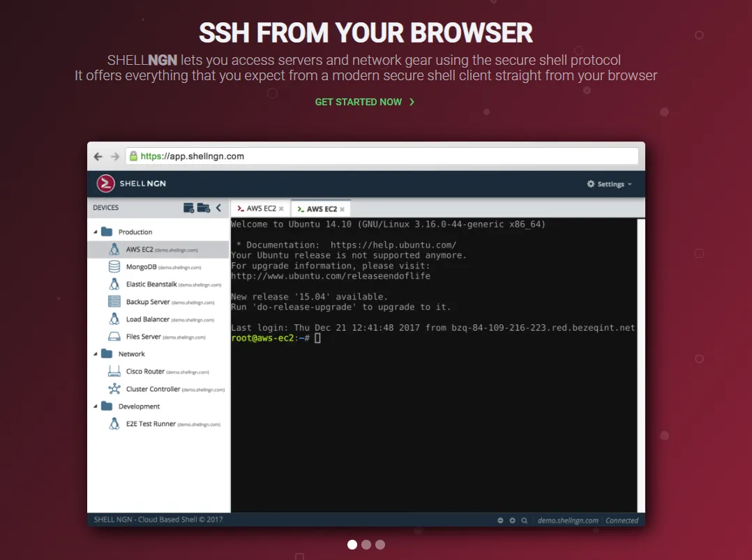Click the AWS EC2 Linux penguin icon
The height and width of the screenshot is (560, 752).
pos(114,250)
